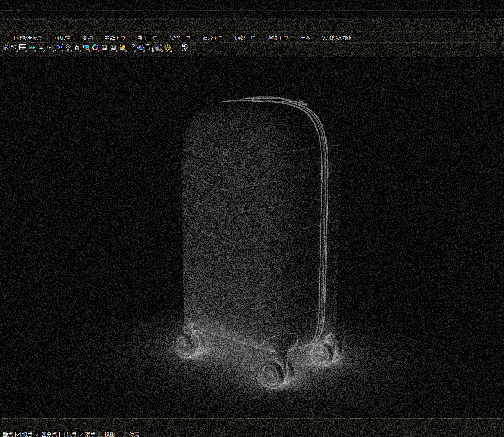The height and width of the screenshot is (437, 504).
Task: Click the zoom magnifier tool icon
Action: 5,48
